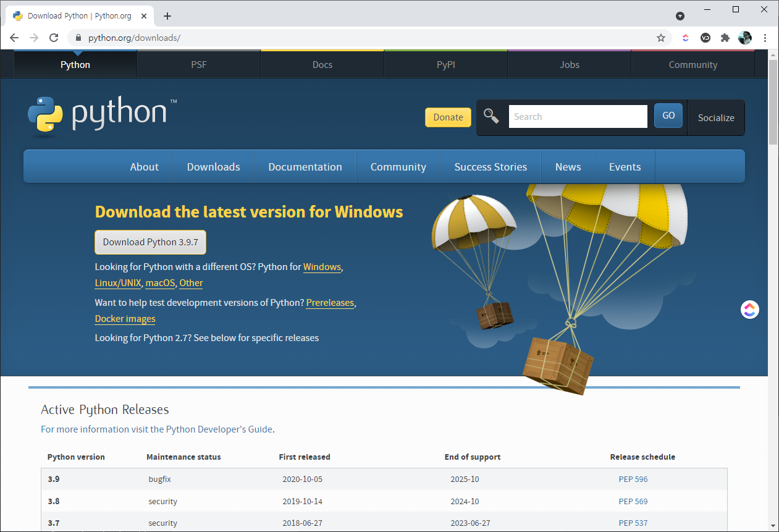Screen dimensions: 779x532
Task: Open the dark circular extension icon
Action: click(705, 38)
